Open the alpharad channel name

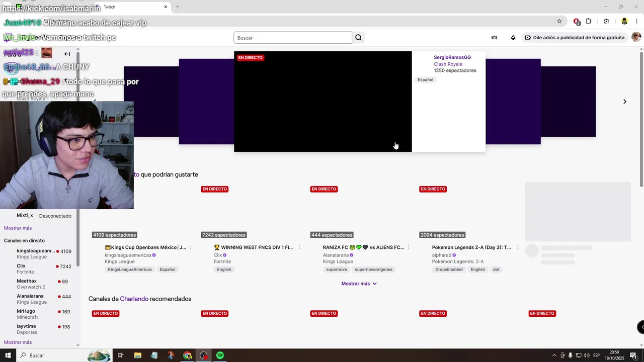click(442, 255)
